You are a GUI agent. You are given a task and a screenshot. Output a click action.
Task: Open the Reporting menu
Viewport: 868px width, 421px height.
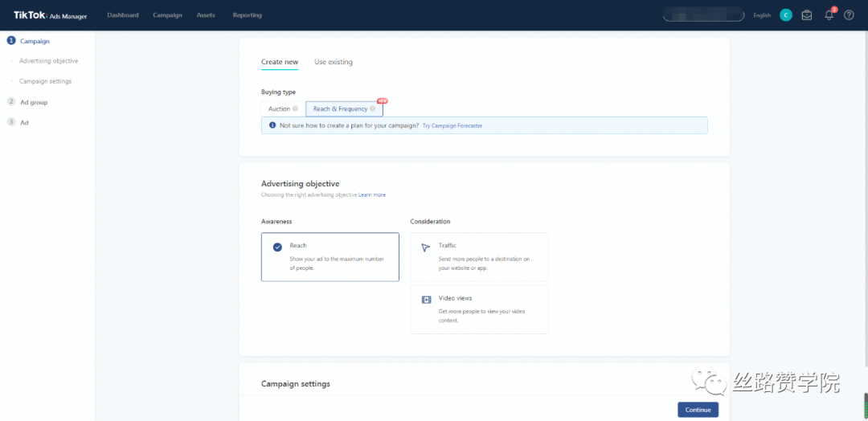pos(247,15)
